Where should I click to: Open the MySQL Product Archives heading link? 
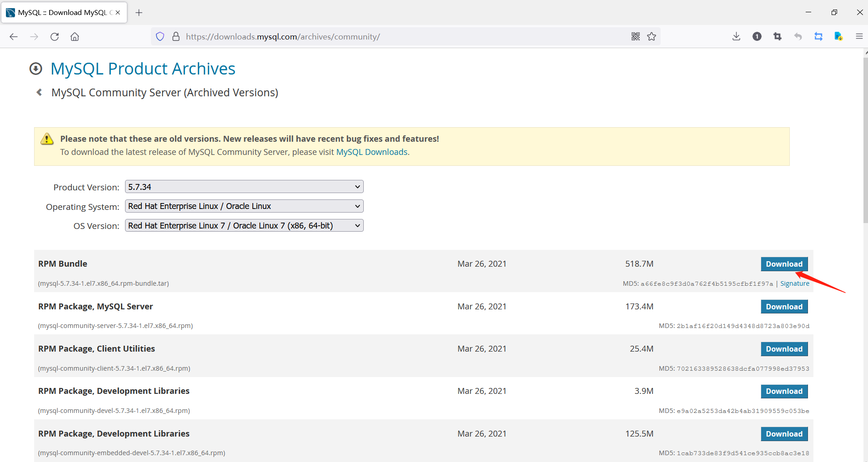(x=143, y=69)
